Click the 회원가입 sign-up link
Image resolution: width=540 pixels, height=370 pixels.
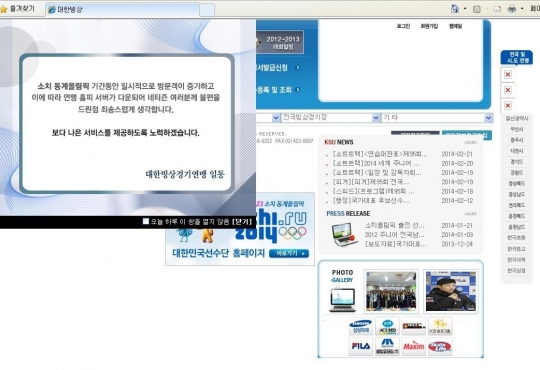click(429, 26)
